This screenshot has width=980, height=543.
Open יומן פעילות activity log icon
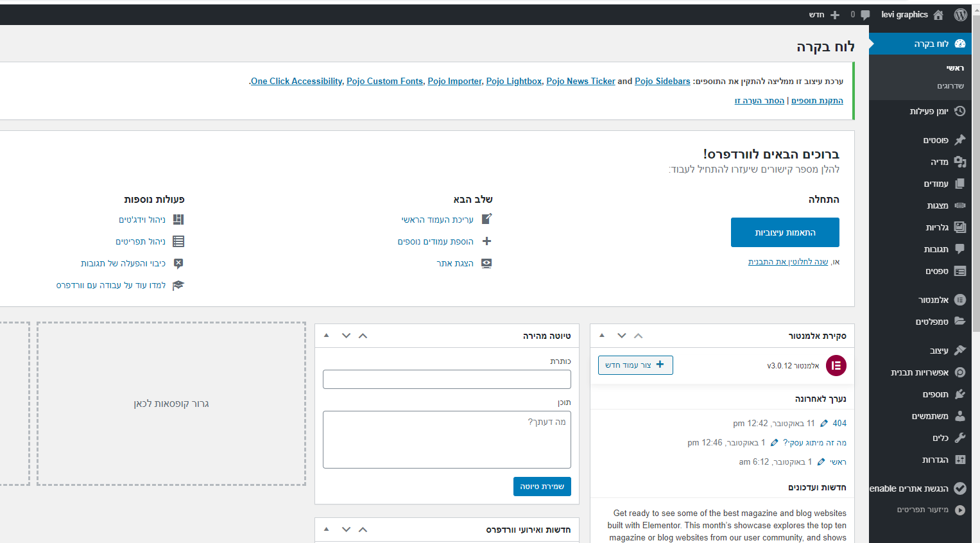tap(960, 111)
